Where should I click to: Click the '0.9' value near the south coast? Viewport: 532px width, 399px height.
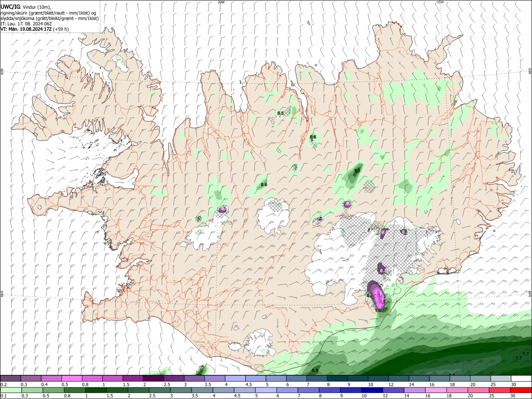click(315, 370)
